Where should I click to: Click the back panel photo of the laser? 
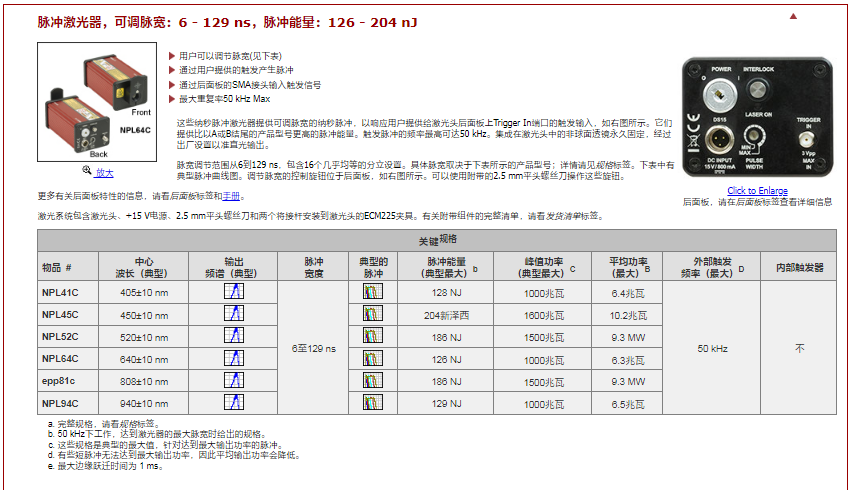click(756, 119)
